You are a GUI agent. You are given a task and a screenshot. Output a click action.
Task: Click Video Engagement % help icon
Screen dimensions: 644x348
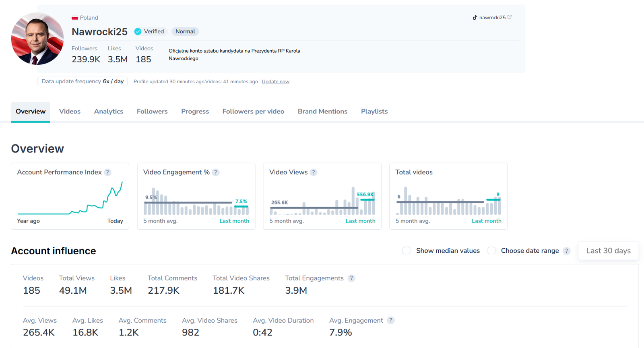pos(216,172)
